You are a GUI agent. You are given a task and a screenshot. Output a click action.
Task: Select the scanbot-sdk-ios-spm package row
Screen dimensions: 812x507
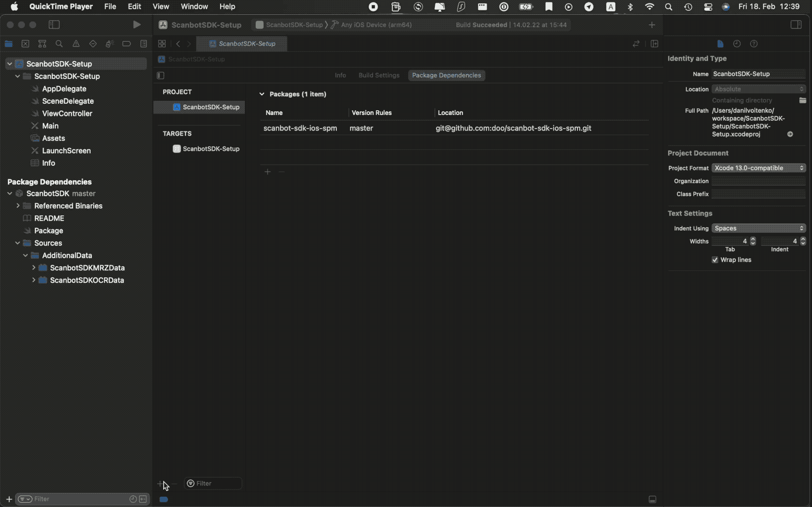click(300, 128)
